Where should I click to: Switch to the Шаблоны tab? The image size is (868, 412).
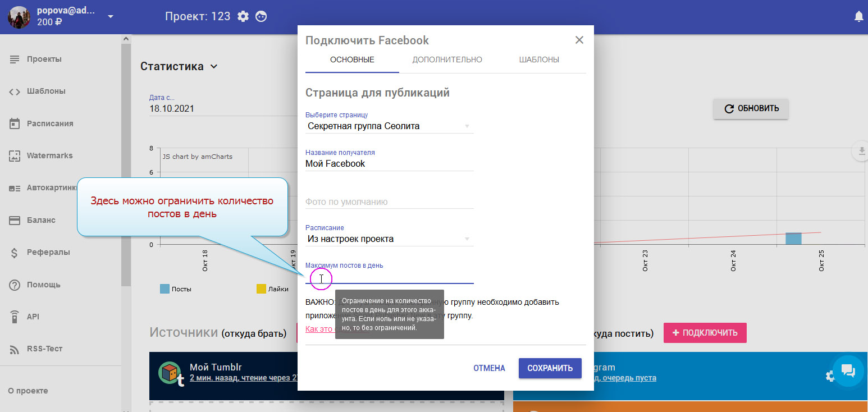tap(538, 59)
